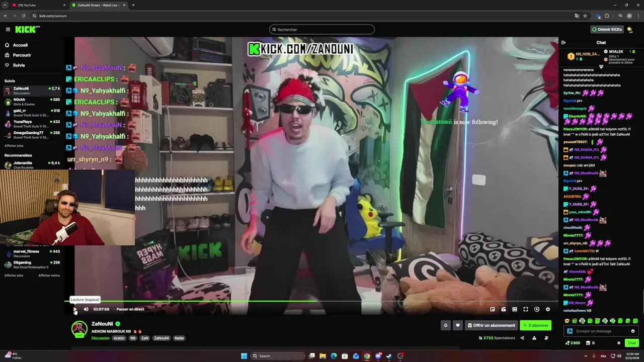Open the circular playback speed icon in the player

(x=537, y=309)
